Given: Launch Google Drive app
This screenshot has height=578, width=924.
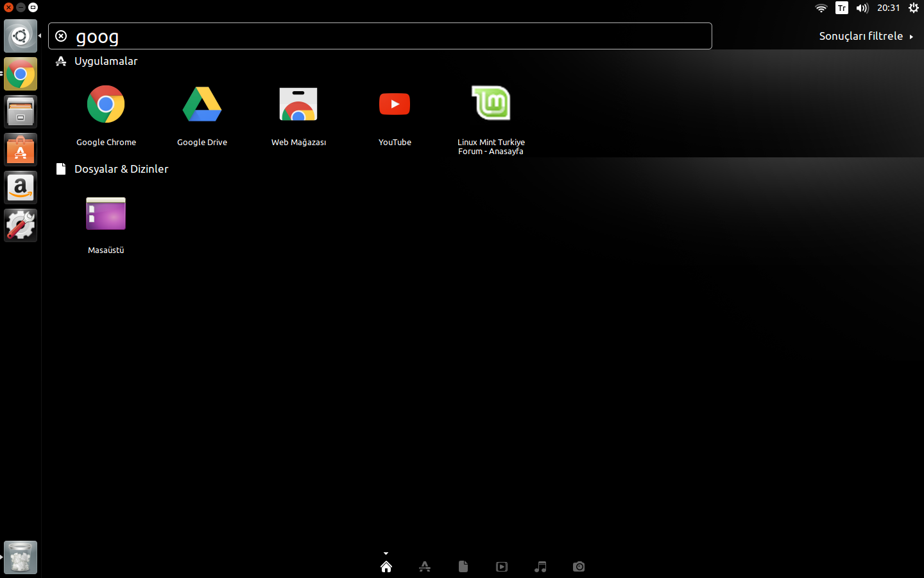Looking at the screenshot, I should click(202, 116).
